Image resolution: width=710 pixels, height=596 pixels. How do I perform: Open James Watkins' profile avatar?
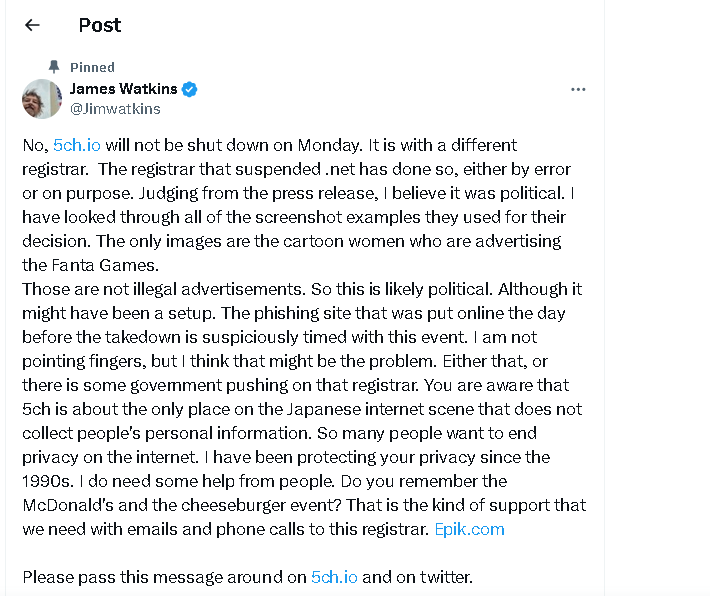click(43, 99)
